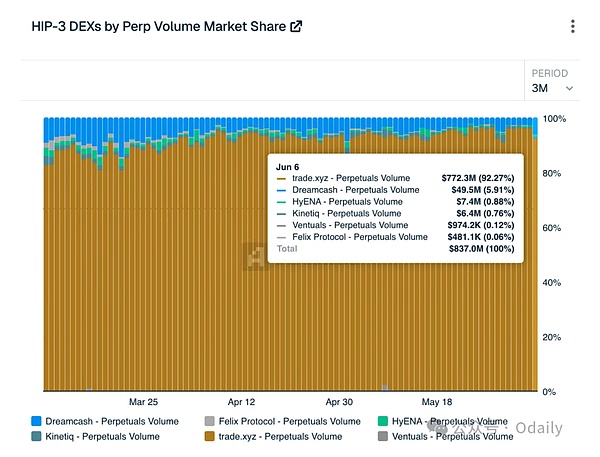This screenshot has height=457, width=600.
Task: Toggle Dreamcash Perpetuals Volume legend series
Action: pyautogui.click(x=105, y=421)
